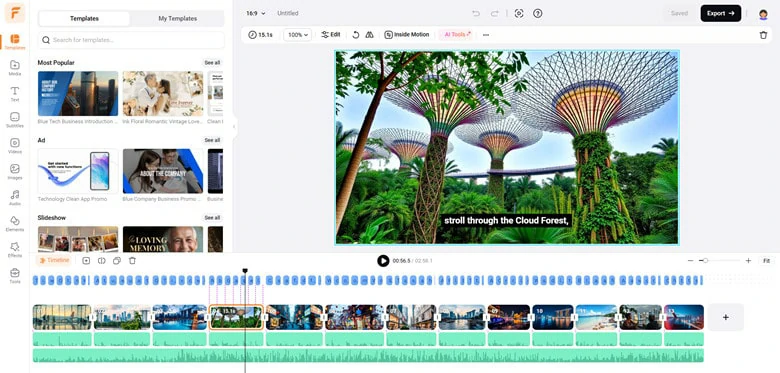Click the duplicate scene icon
The width and height of the screenshot is (780, 373).
(x=117, y=261)
